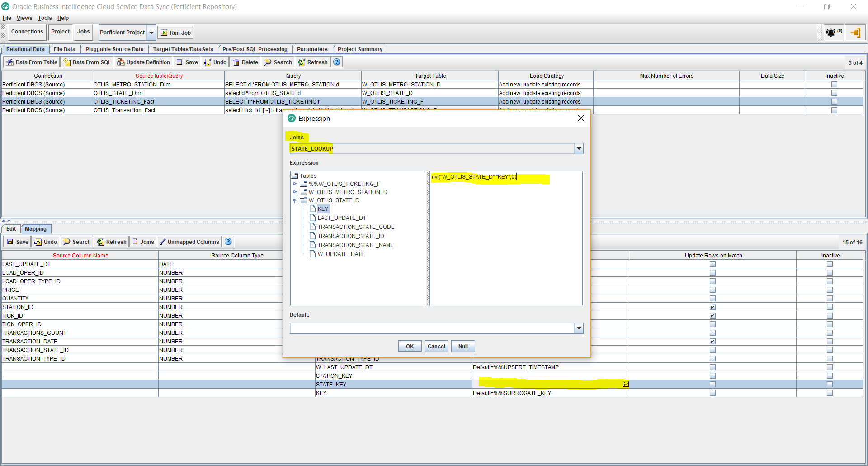Toggle Inactive checkbox for STATE_KEY mapping row
Image resolution: width=868 pixels, height=466 pixels.
(830, 385)
